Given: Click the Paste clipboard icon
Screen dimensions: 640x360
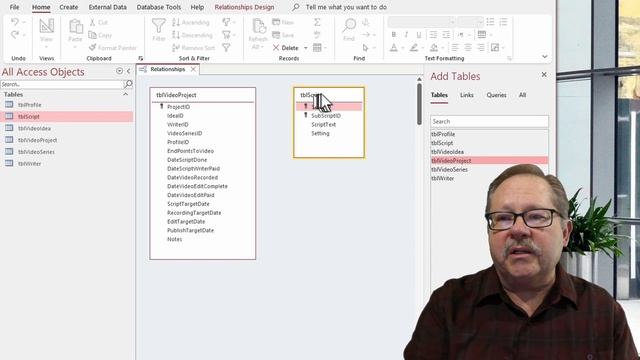Looking at the screenshot, I should point(76,27).
